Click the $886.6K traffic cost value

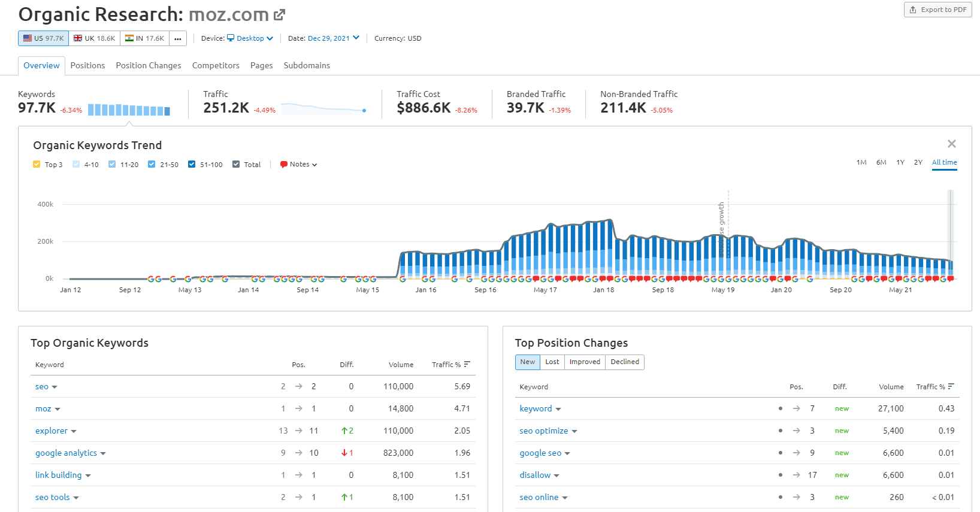tap(424, 108)
